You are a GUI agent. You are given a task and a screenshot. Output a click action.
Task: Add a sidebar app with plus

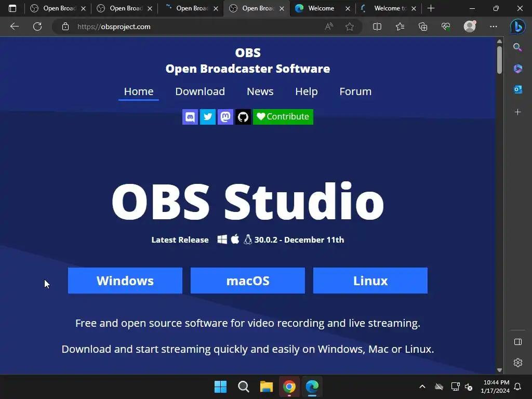click(x=517, y=112)
